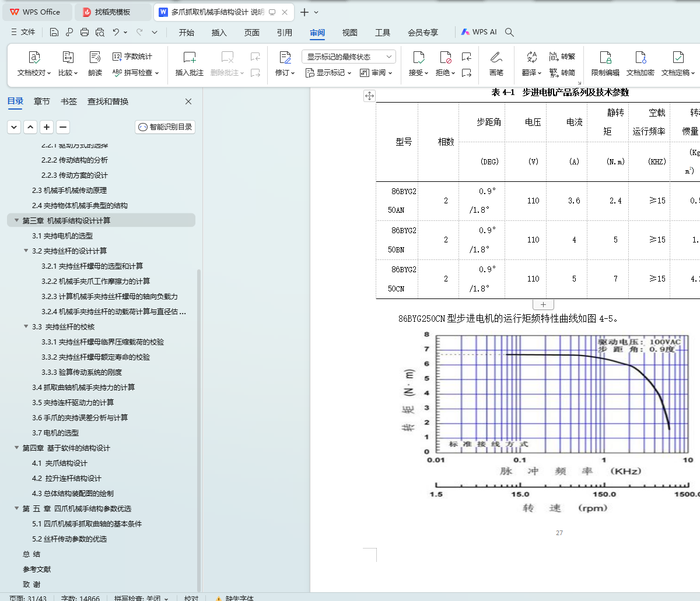Click the 翻译 translate icon

click(x=531, y=57)
